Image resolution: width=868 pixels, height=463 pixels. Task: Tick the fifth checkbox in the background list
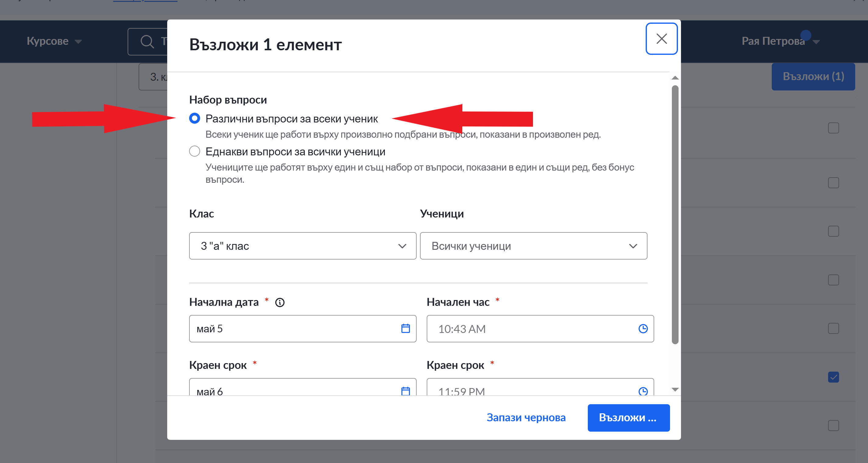[x=833, y=328]
